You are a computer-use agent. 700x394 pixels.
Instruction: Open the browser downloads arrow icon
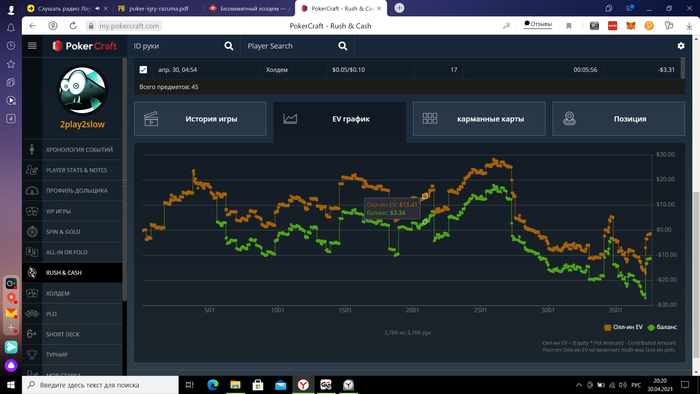click(x=689, y=26)
